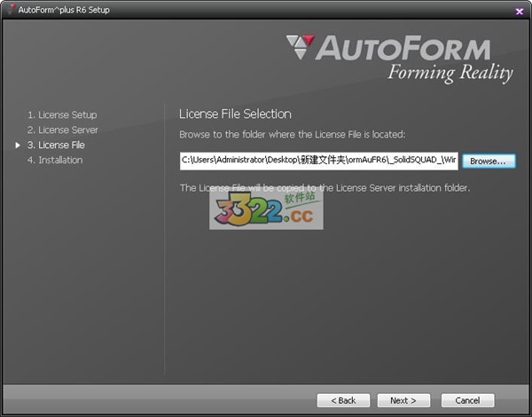Click the 'License File will be copied' note
Viewport: 532px width, 417px height.
pyautogui.click(x=325, y=188)
